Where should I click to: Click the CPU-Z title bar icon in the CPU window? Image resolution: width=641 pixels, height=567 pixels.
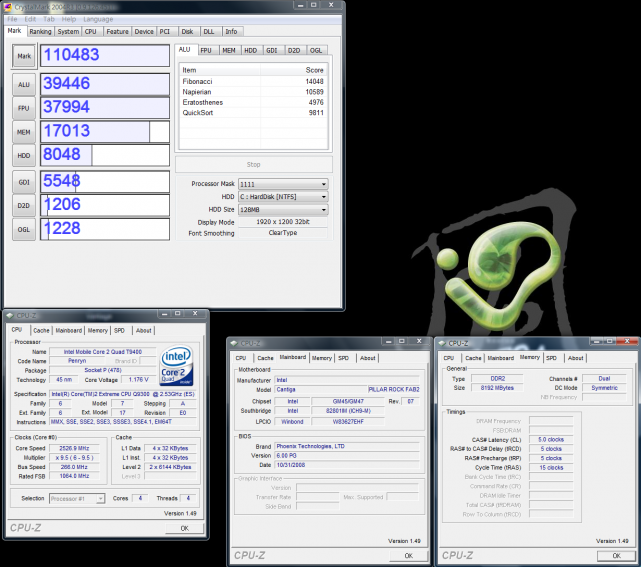pyautogui.click(x=10, y=316)
